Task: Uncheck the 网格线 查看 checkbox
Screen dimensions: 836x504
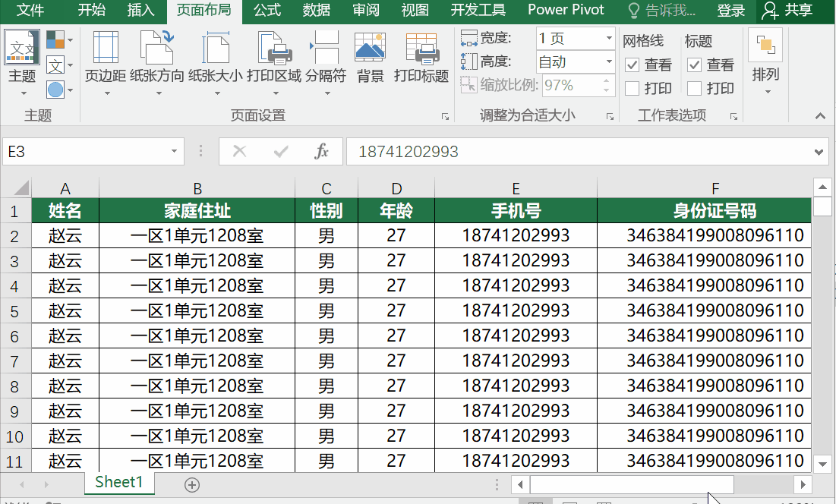Action: (x=632, y=65)
